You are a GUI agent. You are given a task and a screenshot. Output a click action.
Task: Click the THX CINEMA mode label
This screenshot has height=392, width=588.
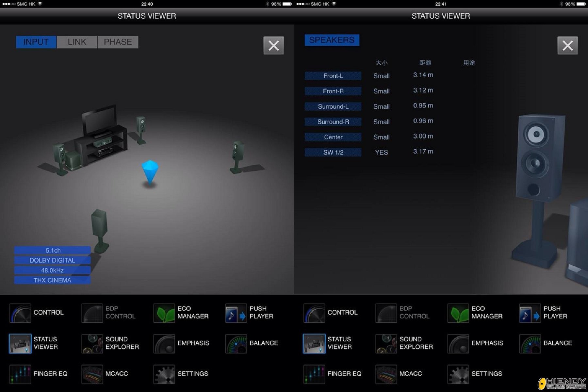click(x=53, y=280)
